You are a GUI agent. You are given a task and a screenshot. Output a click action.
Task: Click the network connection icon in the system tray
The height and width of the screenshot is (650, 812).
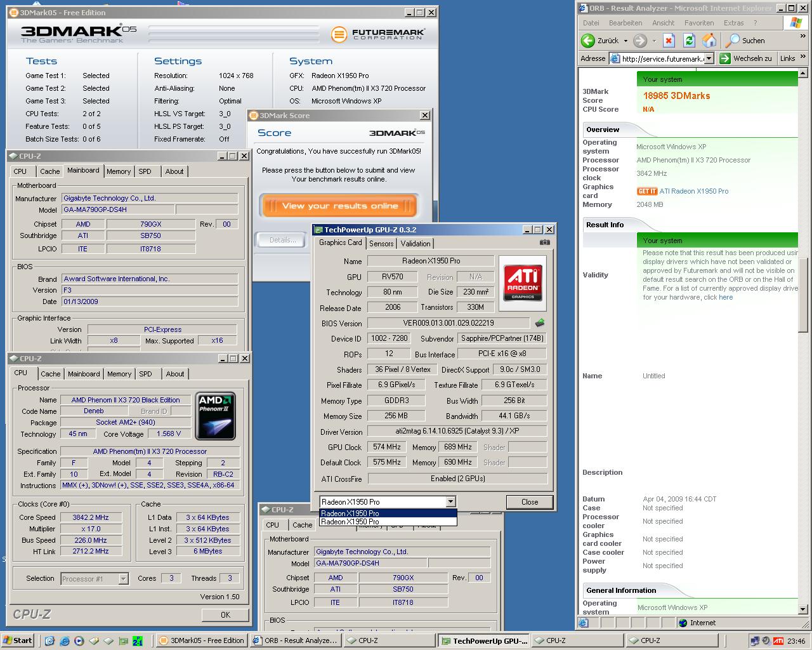755,640
